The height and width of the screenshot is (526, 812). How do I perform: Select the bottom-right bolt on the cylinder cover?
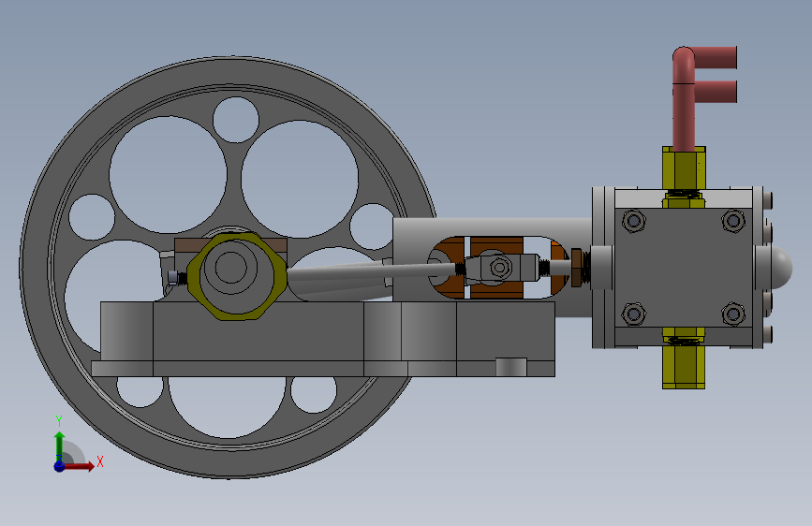click(733, 314)
